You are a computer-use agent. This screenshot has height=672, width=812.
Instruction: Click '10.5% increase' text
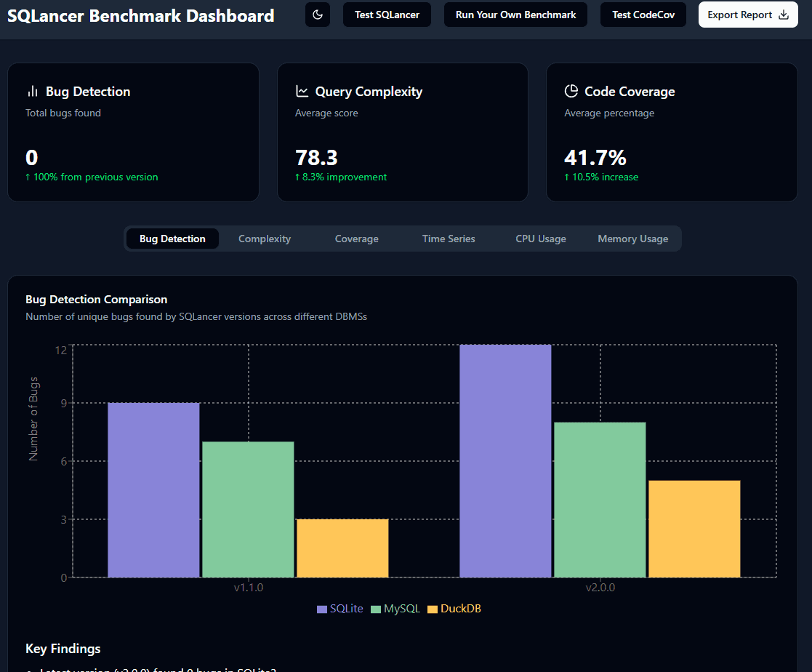tap(605, 177)
